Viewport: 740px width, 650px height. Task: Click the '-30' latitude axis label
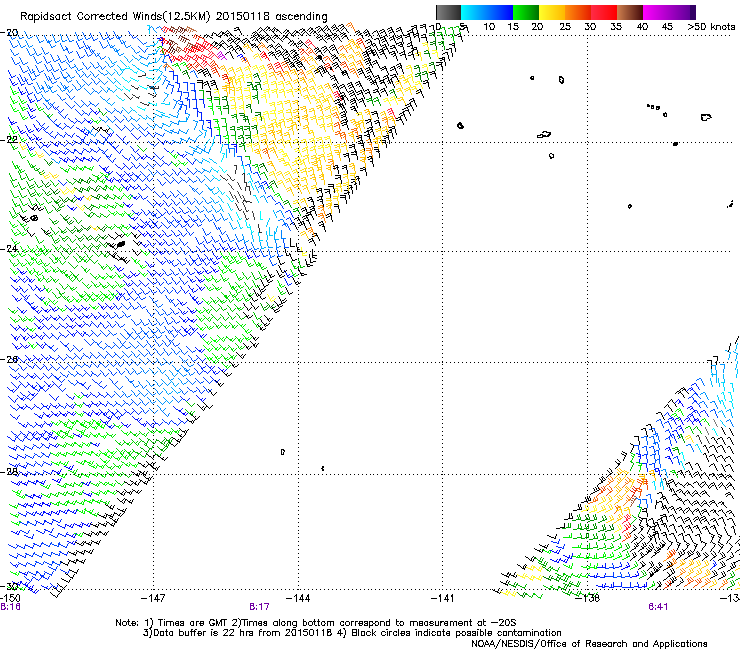coord(10,586)
